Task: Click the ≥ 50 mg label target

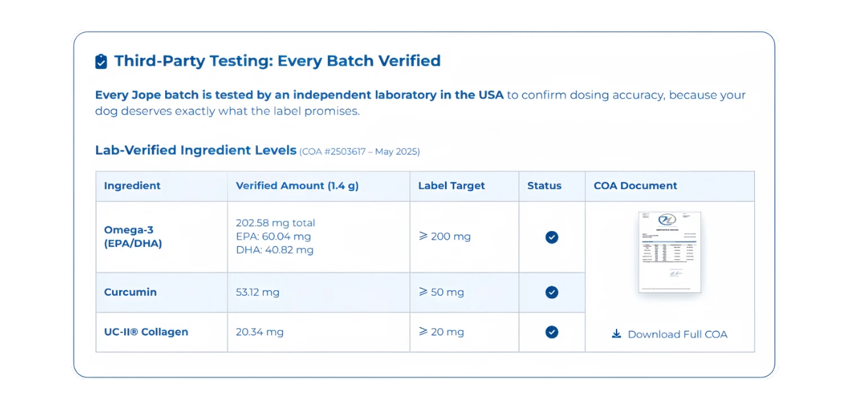Action: (442, 292)
